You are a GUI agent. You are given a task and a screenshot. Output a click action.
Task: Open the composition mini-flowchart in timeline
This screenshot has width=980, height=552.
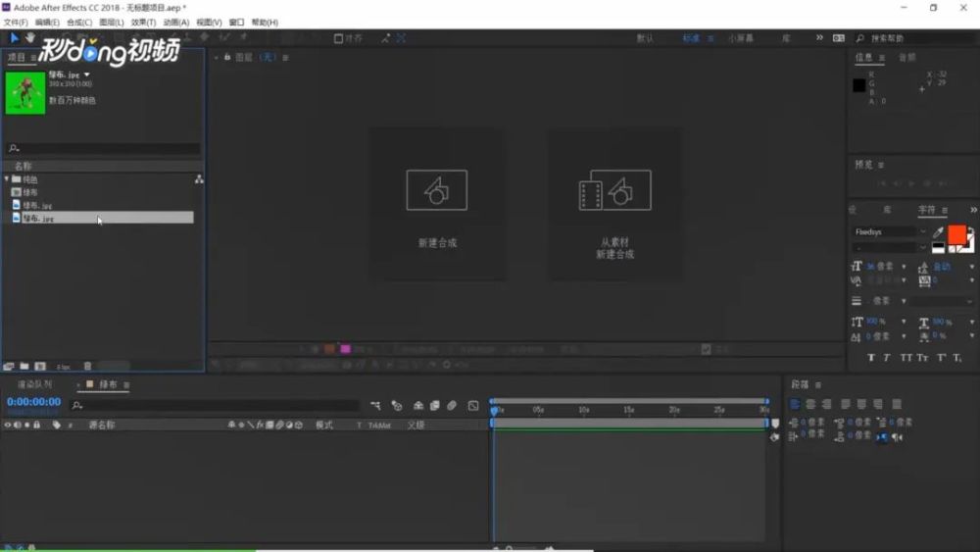coord(375,406)
